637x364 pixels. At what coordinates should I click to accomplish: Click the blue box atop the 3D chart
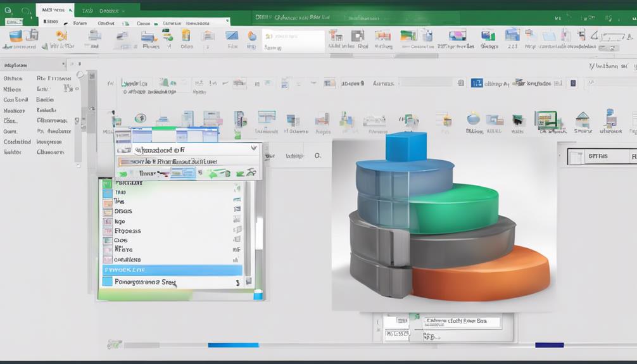[406, 146]
